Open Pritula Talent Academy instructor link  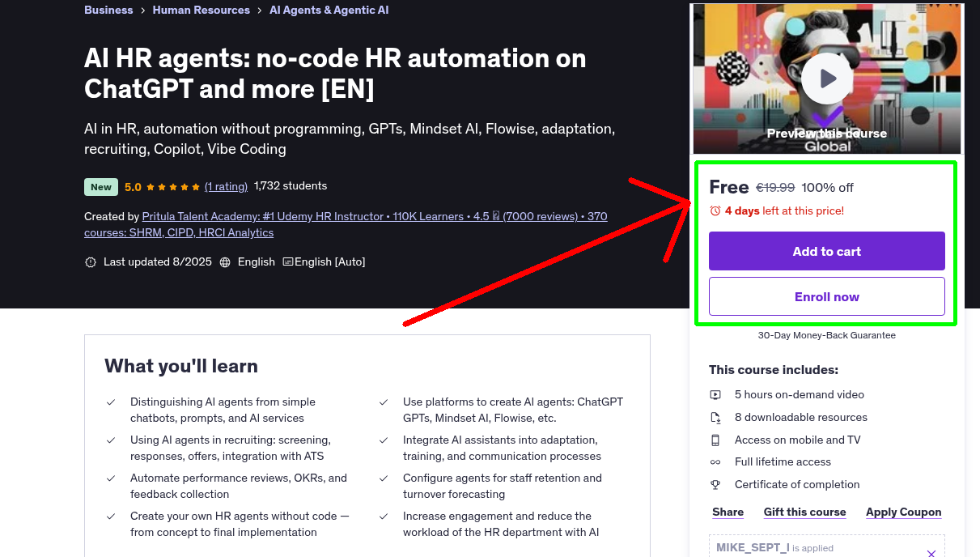pyautogui.click(x=346, y=224)
